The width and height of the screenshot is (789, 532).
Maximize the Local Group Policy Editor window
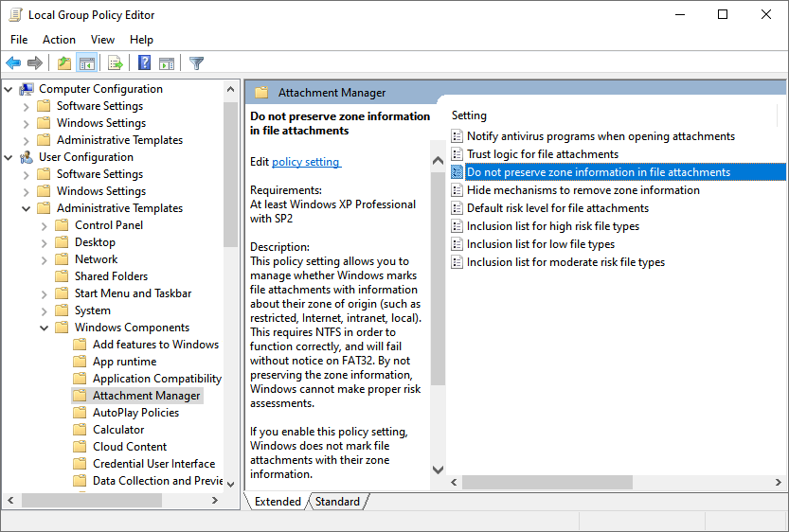pos(723,14)
